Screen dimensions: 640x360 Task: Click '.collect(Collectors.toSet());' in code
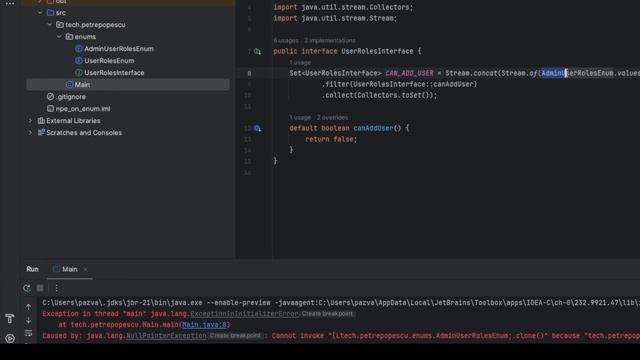379,95
